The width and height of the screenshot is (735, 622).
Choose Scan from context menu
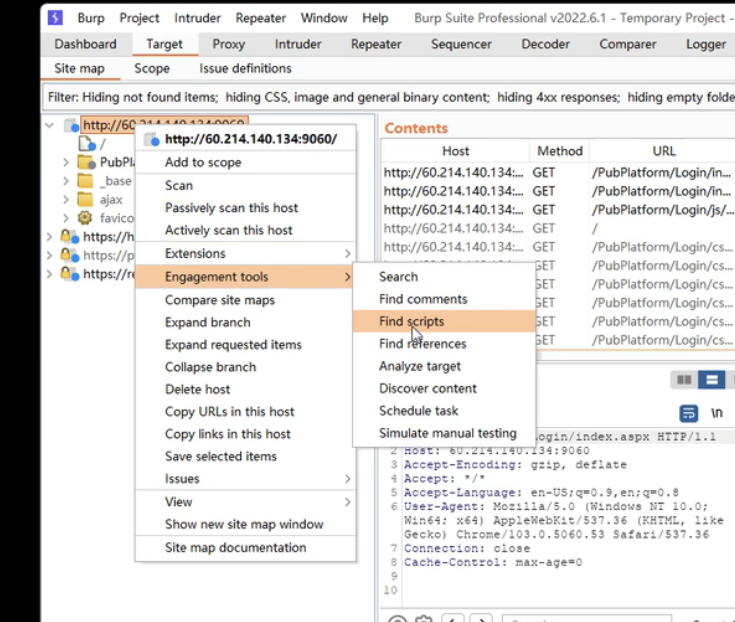[x=246, y=186]
